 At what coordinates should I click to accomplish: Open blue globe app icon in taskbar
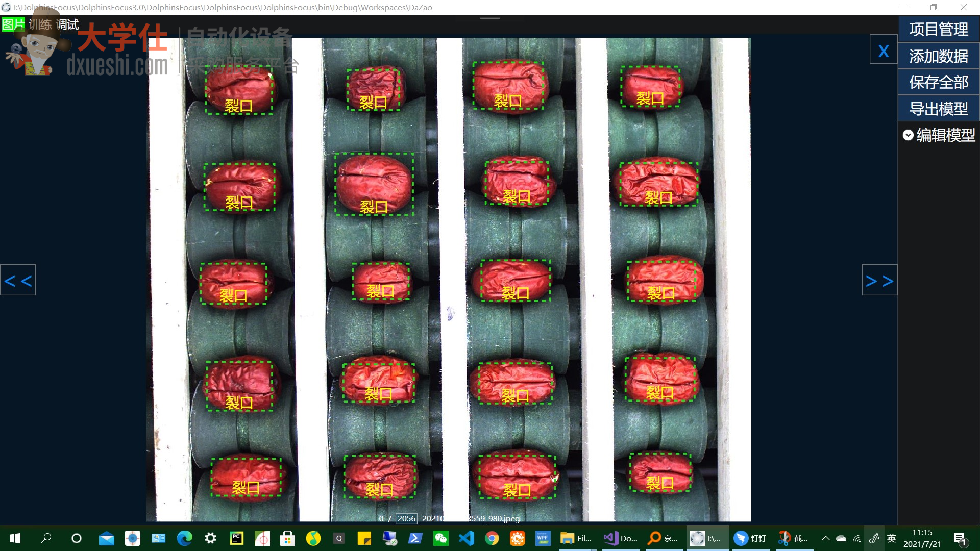(x=133, y=538)
